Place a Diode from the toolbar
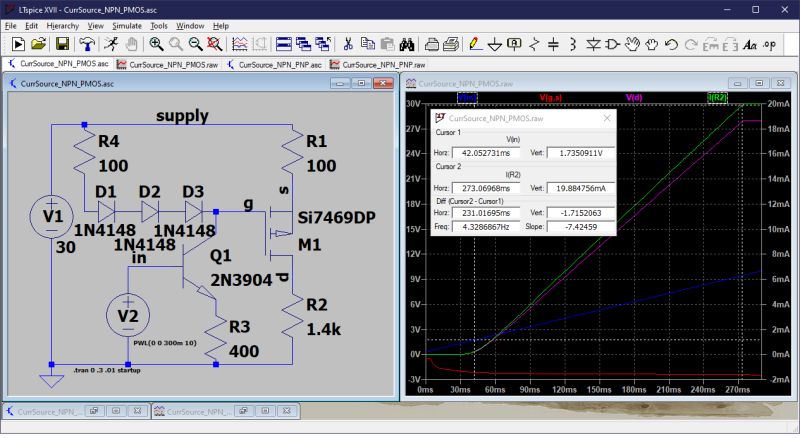The height and width of the screenshot is (438, 800). [593, 44]
